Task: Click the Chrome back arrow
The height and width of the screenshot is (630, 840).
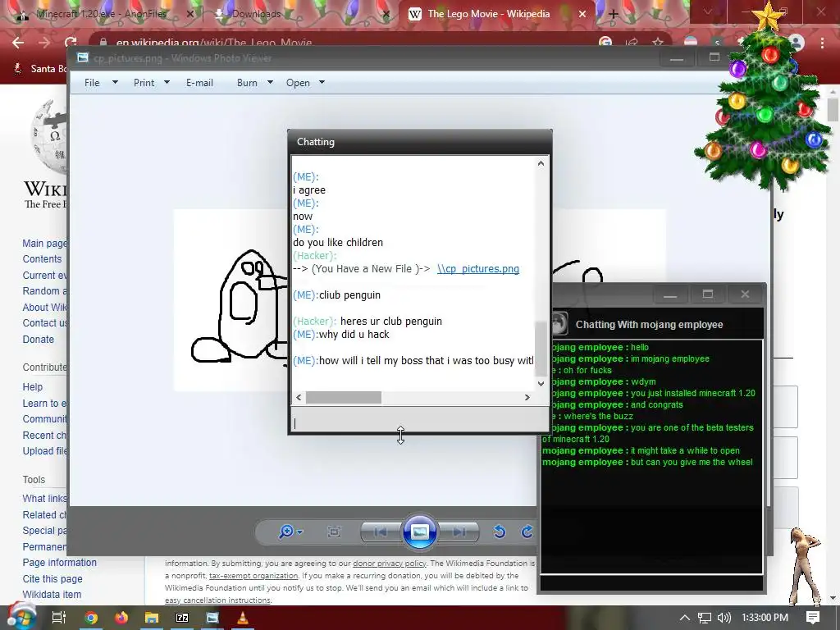Action: pyautogui.click(x=18, y=43)
